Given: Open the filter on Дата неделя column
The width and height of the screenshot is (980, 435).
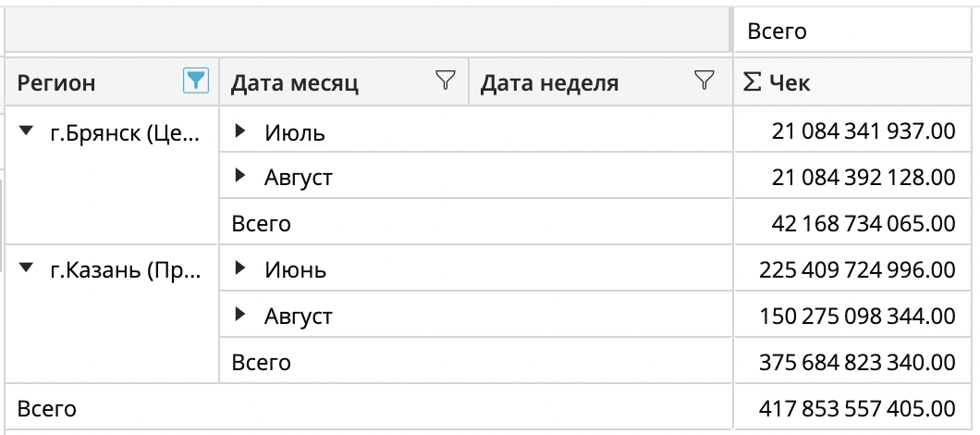Looking at the screenshot, I should 704,81.
